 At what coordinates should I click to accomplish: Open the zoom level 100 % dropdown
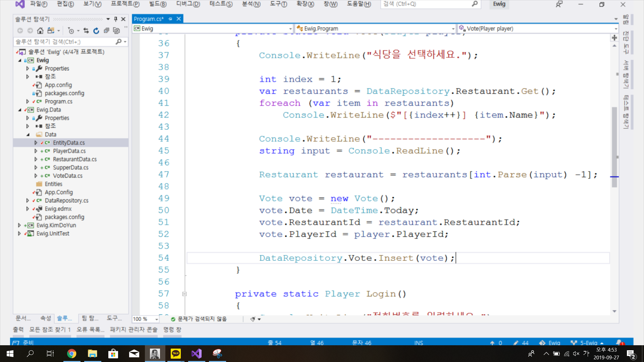(156, 319)
